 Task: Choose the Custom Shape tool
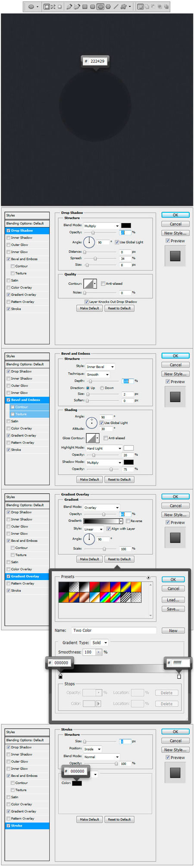[124, 7]
